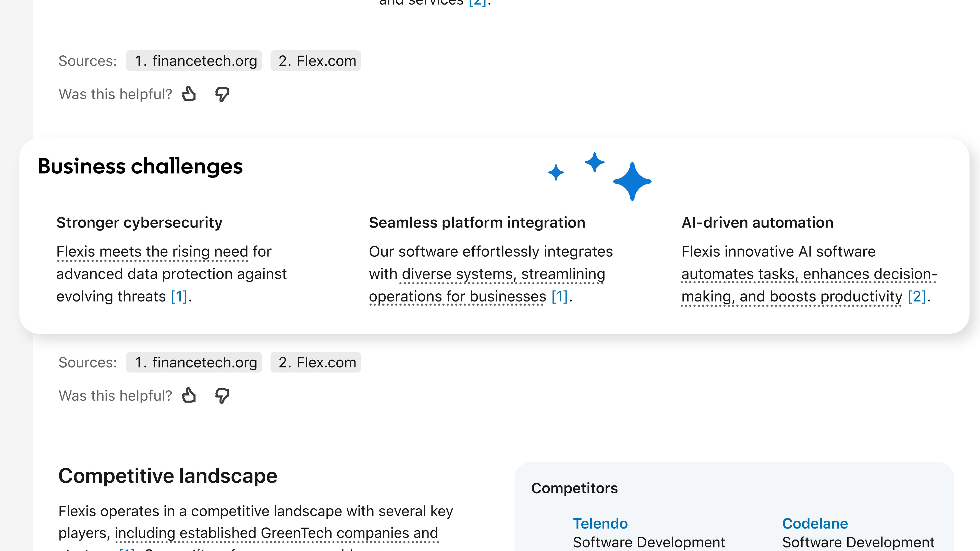This screenshot has width=980, height=551.
Task: Open the Codelane competitor link
Action: pyautogui.click(x=815, y=524)
